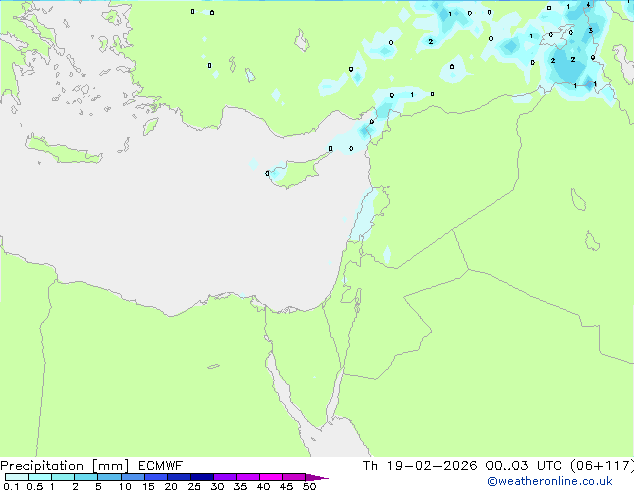Image resolution: width=634 pixels, height=490 pixels.
Task: Select the '[mm]' unit label
Action: pyautogui.click(x=110, y=466)
